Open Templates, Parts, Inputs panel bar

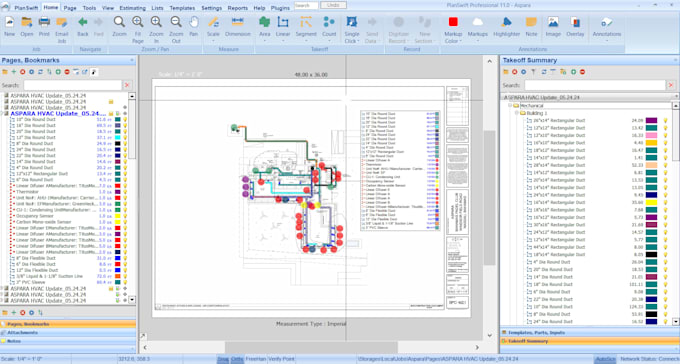tap(590, 332)
